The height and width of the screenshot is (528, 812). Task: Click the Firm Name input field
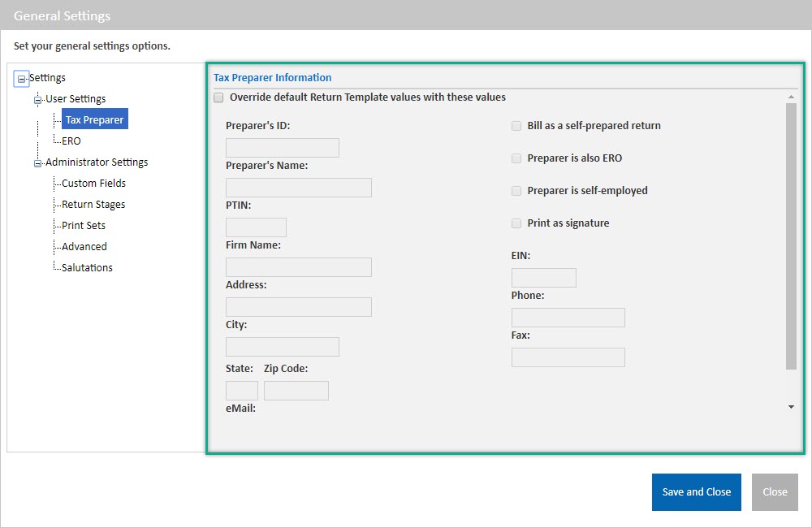299,267
